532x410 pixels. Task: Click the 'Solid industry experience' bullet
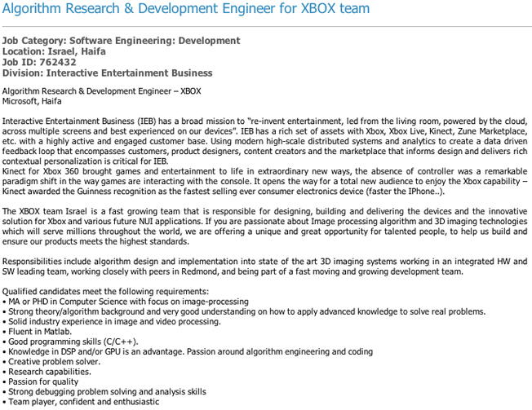tap(111, 322)
